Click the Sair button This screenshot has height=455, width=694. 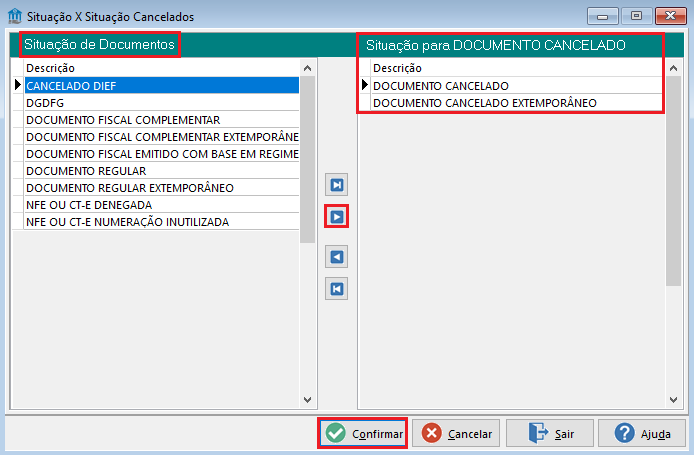[x=550, y=433]
